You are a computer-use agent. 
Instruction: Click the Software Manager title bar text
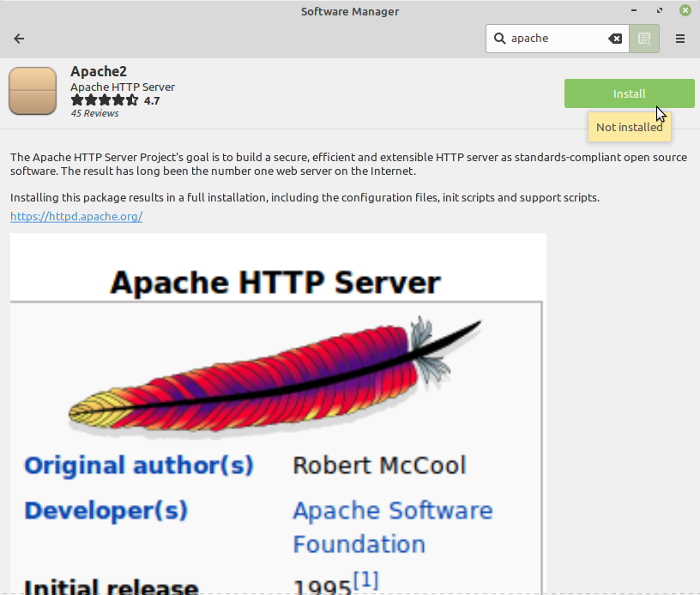coord(350,12)
